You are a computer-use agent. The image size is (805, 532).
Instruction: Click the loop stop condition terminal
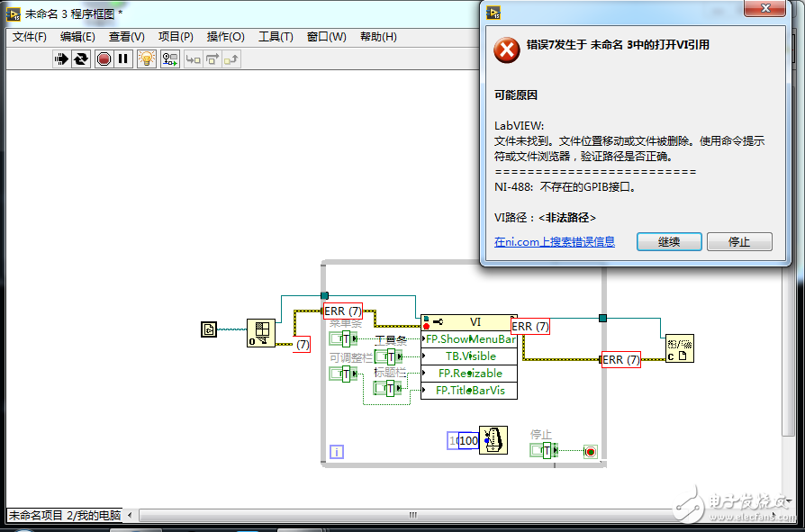coord(591,452)
